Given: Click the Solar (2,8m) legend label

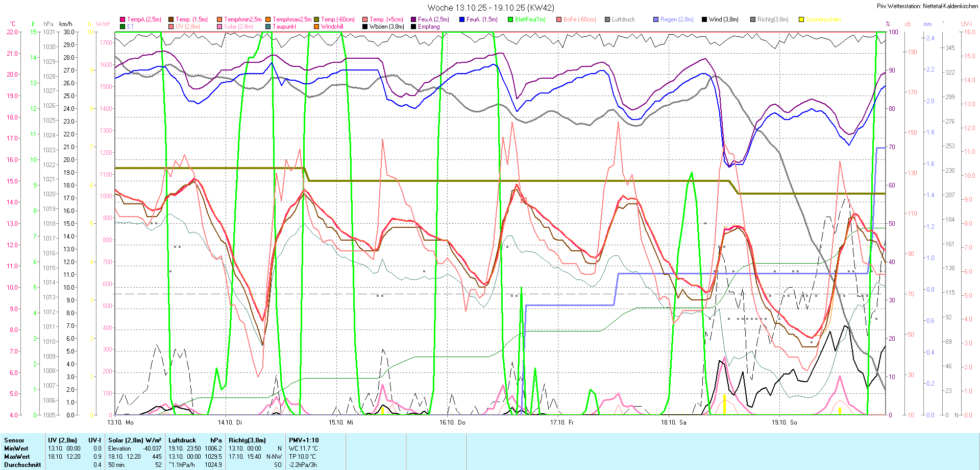Looking at the screenshot, I should coord(238,27).
